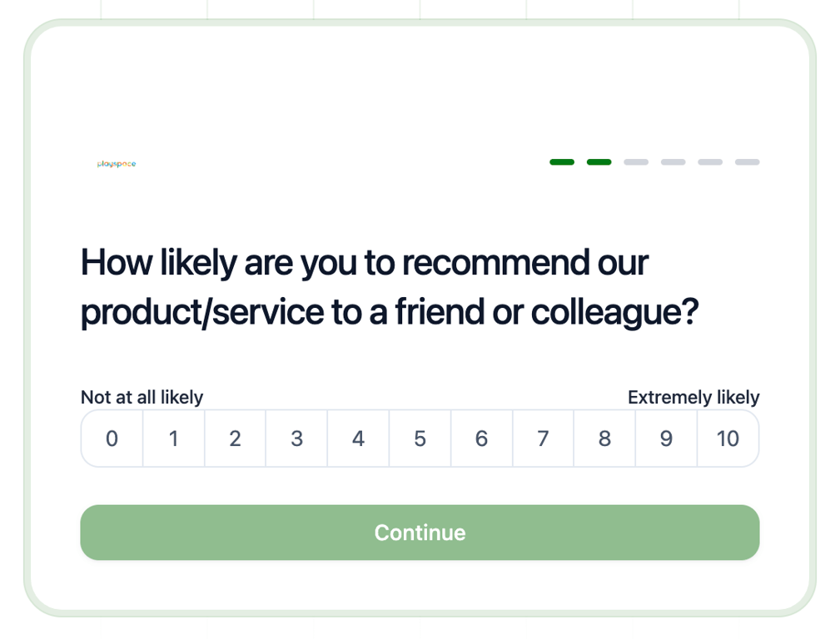The image size is (840, 639).
Task: Select rating 0 on the scale
Action: point(112,438)
